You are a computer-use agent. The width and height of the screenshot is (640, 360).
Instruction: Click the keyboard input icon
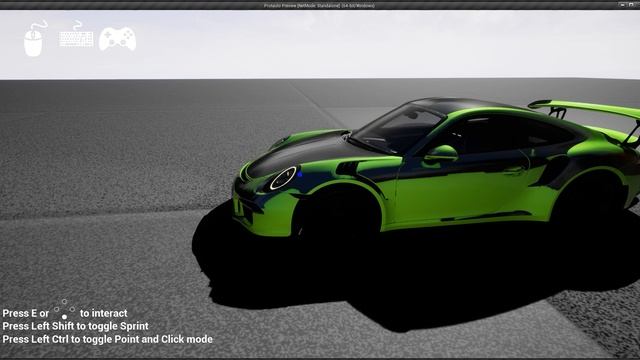[76, 34]
